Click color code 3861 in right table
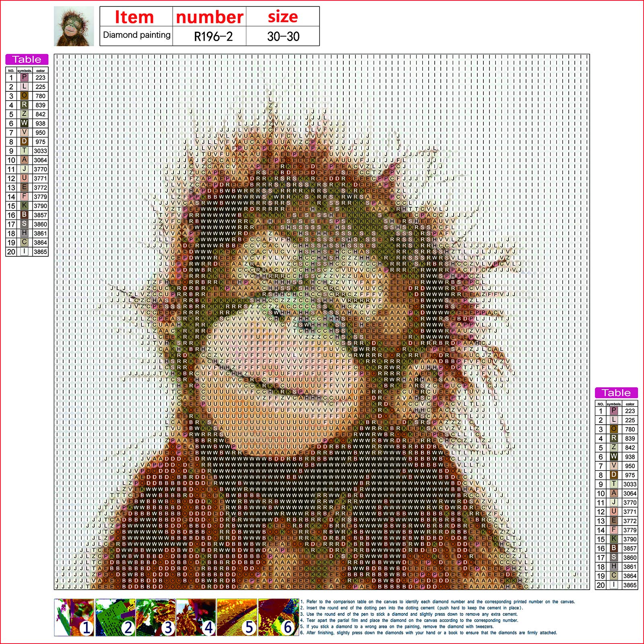 [630, 567]
